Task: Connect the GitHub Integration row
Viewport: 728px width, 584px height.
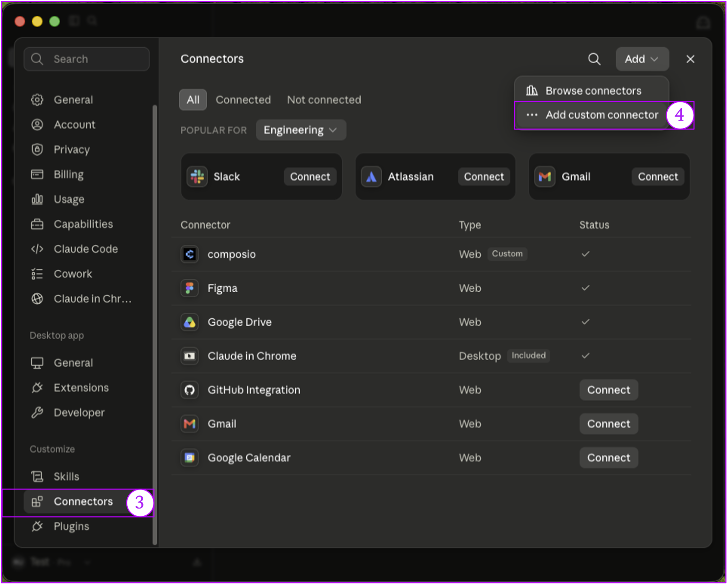Action: [609, 390]
